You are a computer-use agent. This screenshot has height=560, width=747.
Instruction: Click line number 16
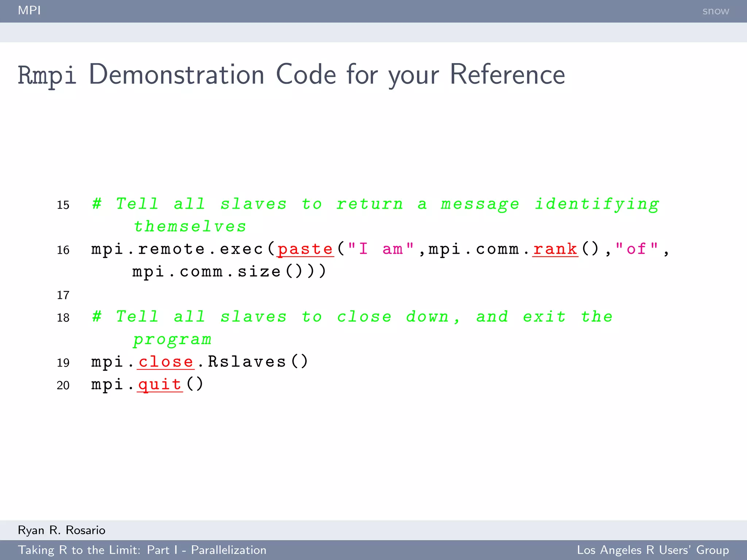[x=63, y=250]
